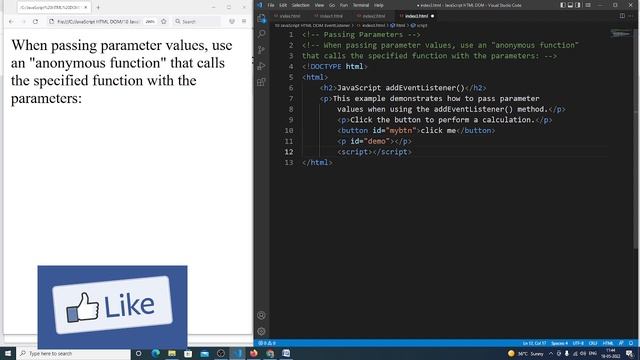Click the feedback icon in status bar
This screenshot has height=360, width=640.
click(621, 343)
